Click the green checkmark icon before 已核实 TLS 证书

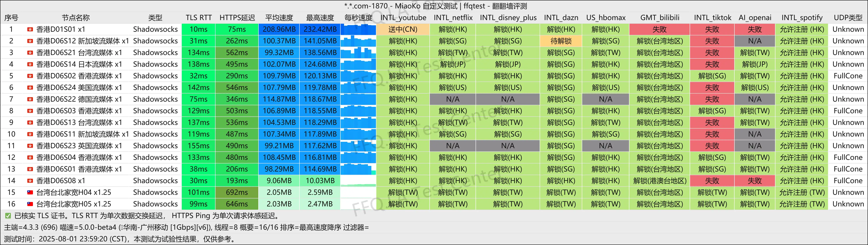tap(8, 216)
